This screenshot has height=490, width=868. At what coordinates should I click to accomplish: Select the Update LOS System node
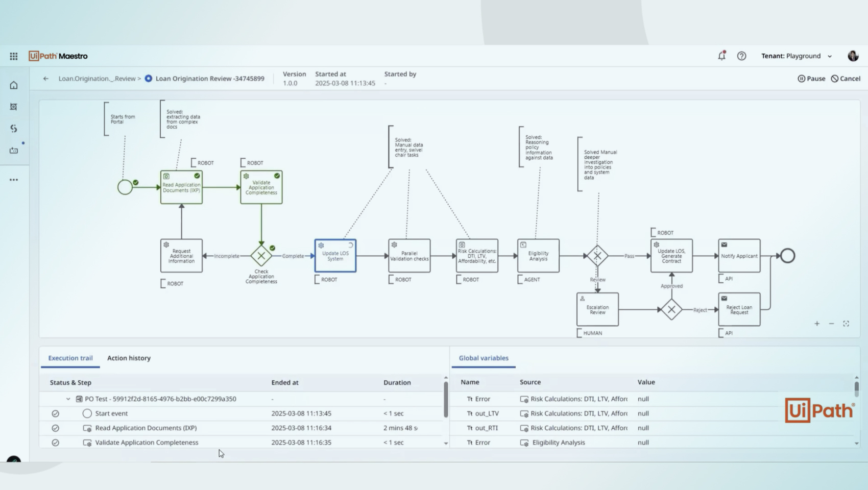335,256
